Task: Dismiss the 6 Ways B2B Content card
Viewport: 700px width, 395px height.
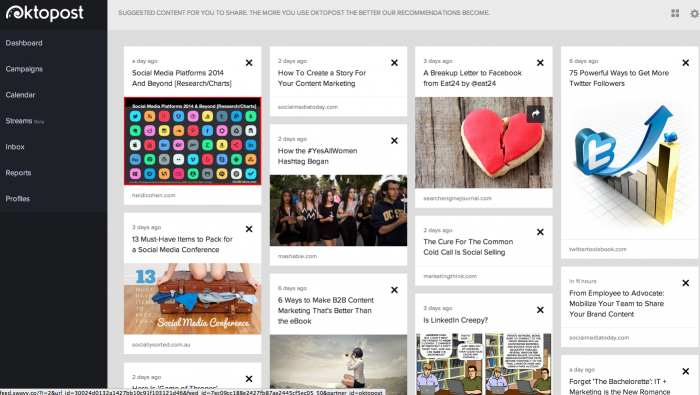Action: (395, 290)
